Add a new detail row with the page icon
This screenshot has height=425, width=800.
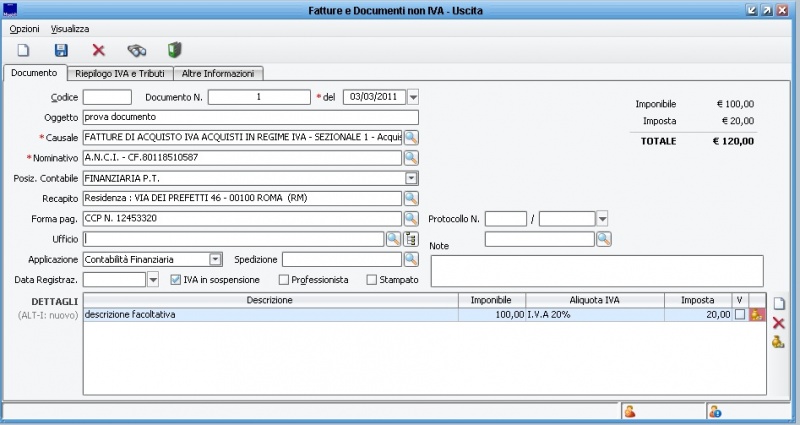[x=779, y=304]
